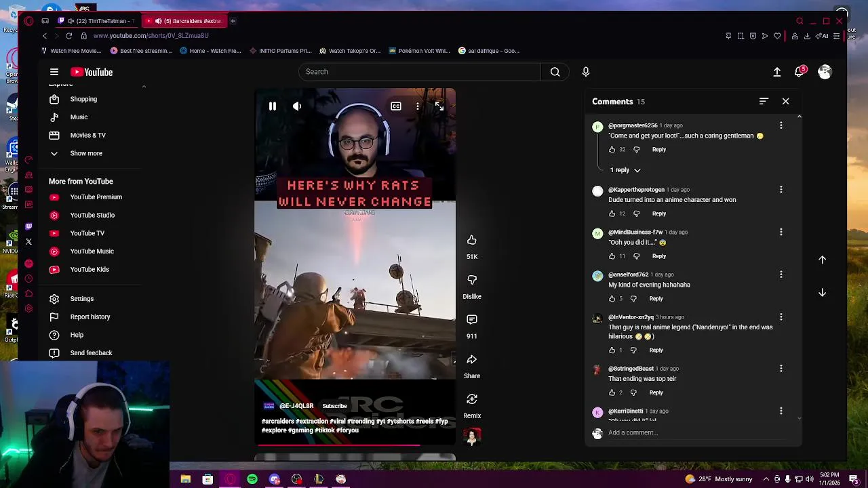The image size is (868, 488).
Task: Open the weather widget showing 28°F
Action: 719,479
